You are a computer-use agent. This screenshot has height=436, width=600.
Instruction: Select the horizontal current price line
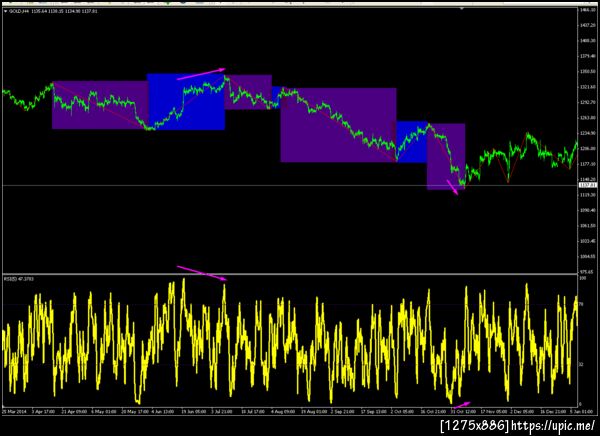pos(290,186)
